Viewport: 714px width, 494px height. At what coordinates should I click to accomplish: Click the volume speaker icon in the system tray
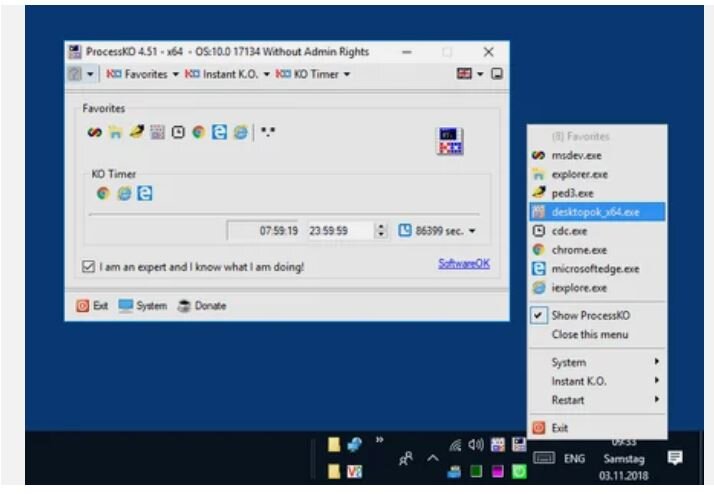tap(476, 444)
